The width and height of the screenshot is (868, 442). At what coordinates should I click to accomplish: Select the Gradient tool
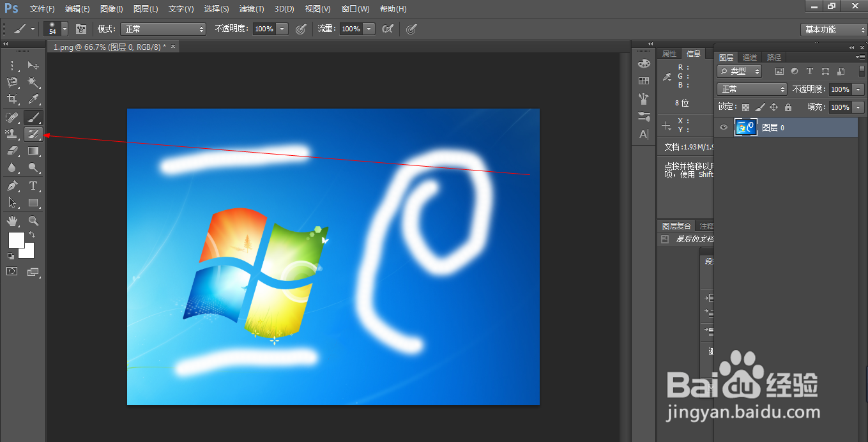point(33,151)
